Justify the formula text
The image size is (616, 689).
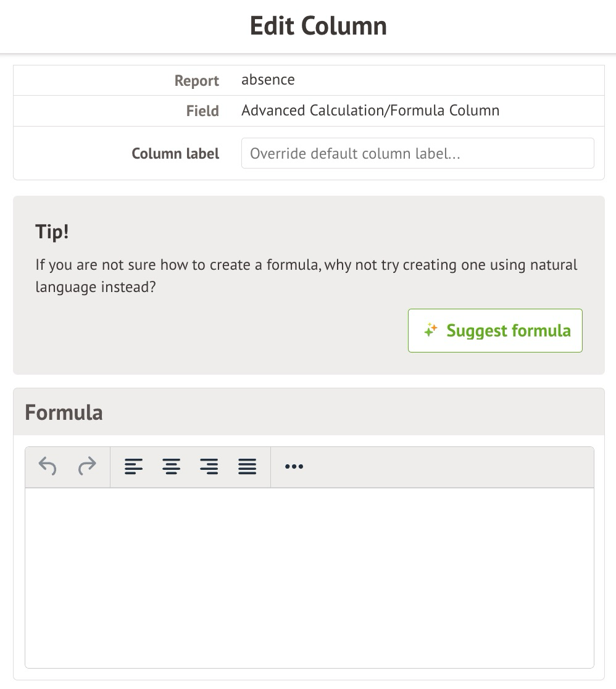pyautogui.click(x=248, y=466)
